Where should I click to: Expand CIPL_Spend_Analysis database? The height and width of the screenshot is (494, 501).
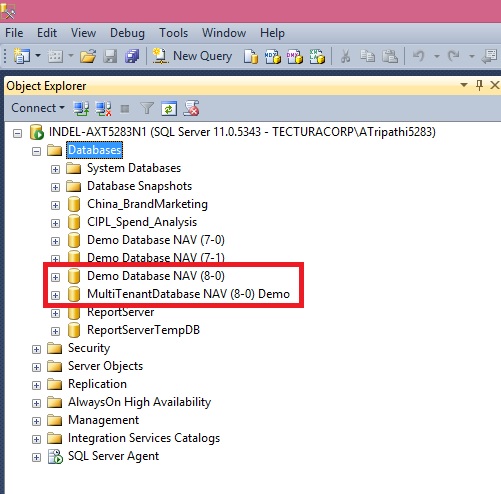(x=55, y=224)
